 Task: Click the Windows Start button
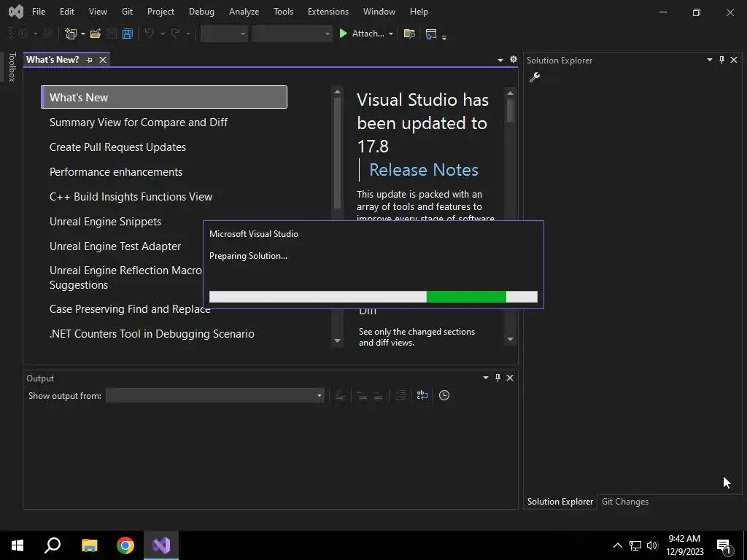[18, 545]
